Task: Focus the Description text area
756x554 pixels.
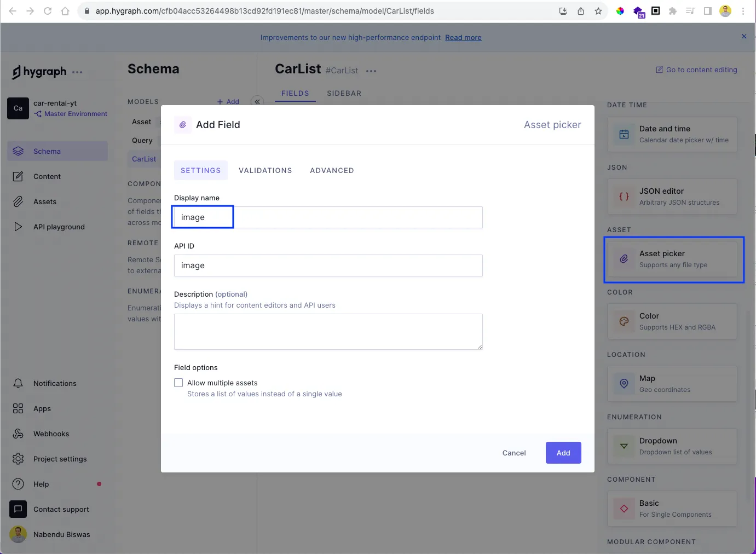Action: 328,332
